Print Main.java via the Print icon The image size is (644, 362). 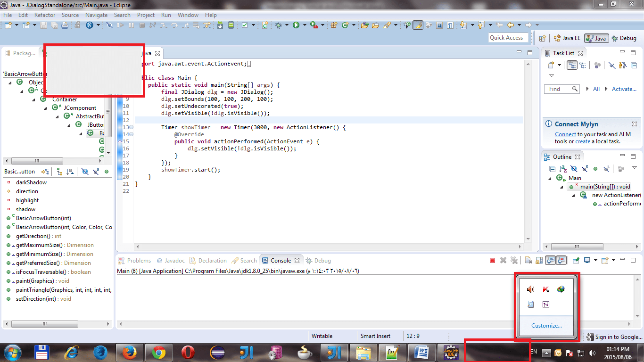tap(65, 25)
